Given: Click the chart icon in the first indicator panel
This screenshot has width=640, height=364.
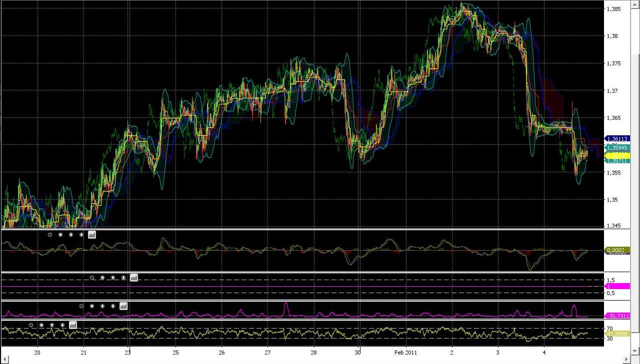Looking at the screenshot, I should click(x=92, y=235).
